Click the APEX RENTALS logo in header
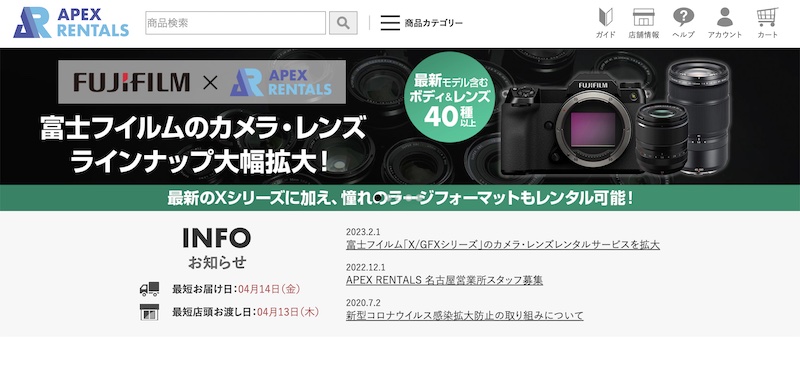This screenshot has width=800, height=378. coord(71,22)
